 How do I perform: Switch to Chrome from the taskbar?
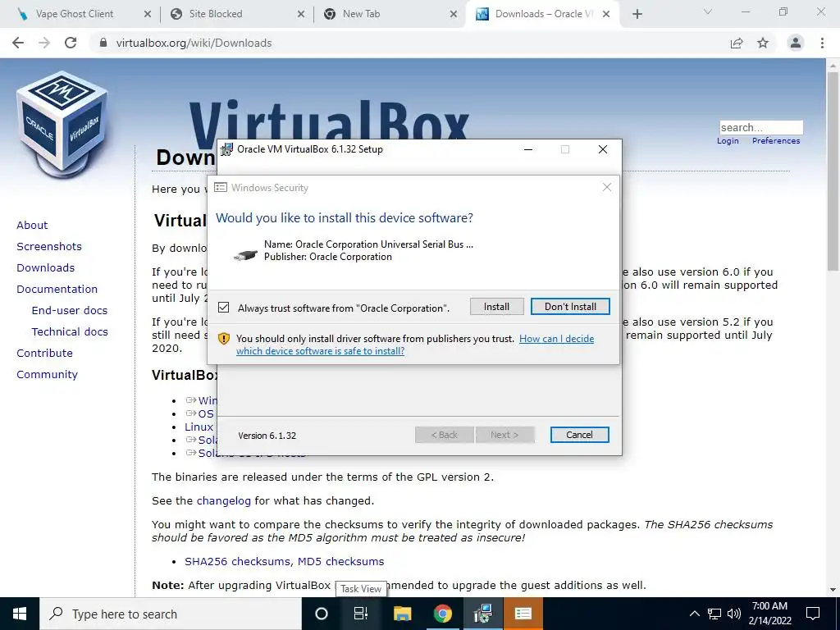click(442, 614)
